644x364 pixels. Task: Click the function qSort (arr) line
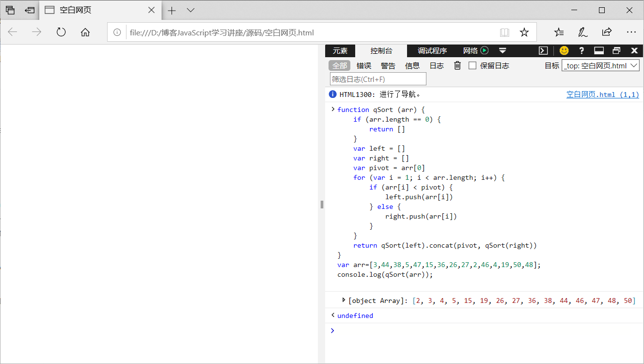click(x=381, y=110)
